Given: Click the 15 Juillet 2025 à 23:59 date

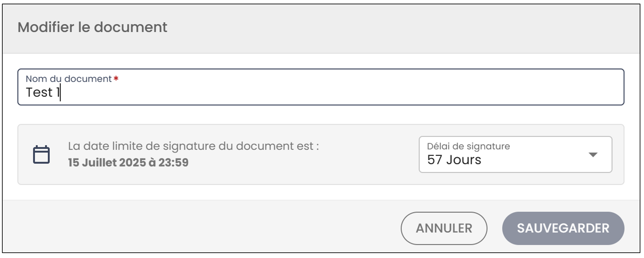Looking at the screenshot, I should [x=128, y=162].
